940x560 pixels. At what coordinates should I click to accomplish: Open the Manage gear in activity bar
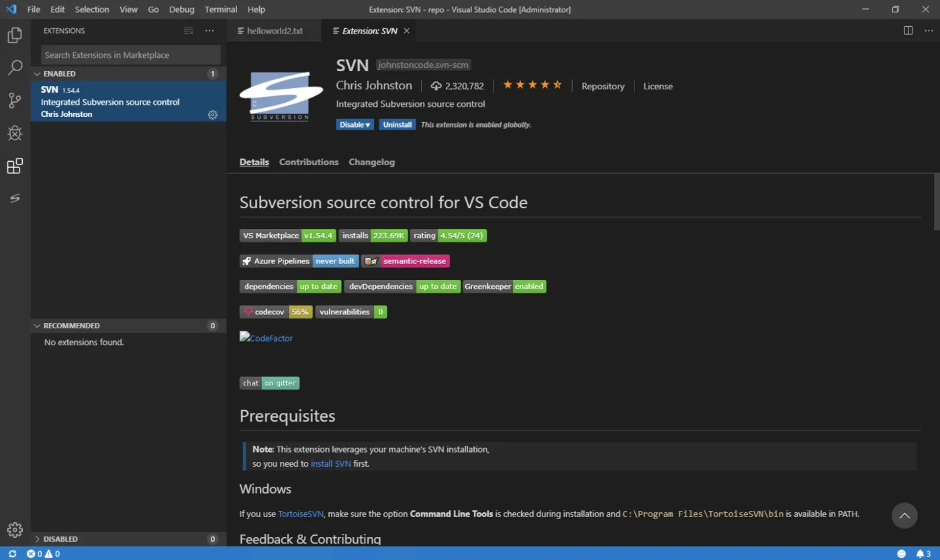15,530
